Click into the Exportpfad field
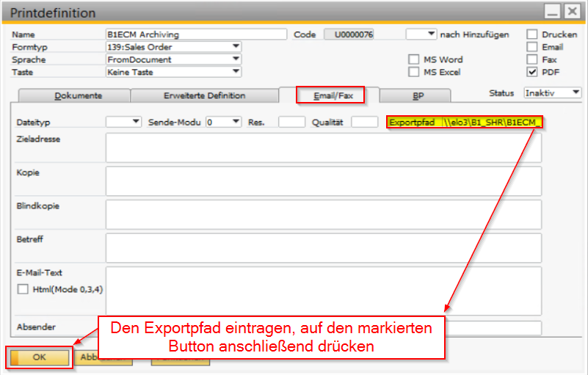Image resolution: width=588 pixels, height=375 pixels. click(492, 123)
